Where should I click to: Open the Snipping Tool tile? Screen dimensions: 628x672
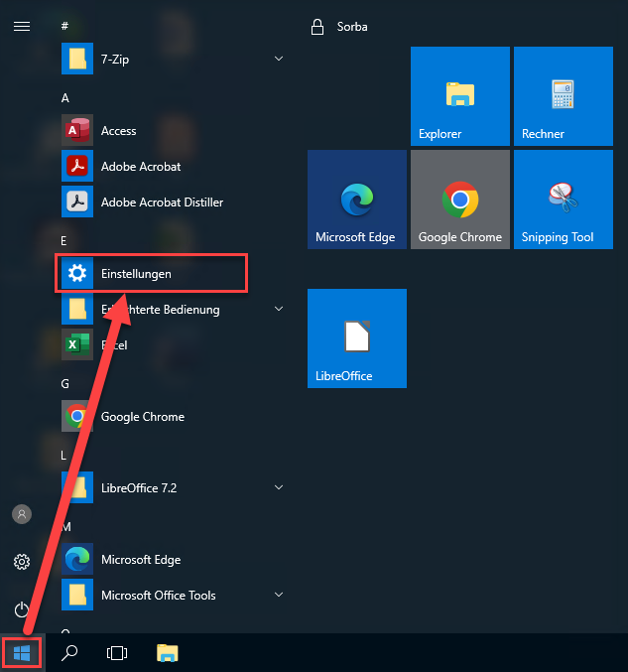[564, 200]
